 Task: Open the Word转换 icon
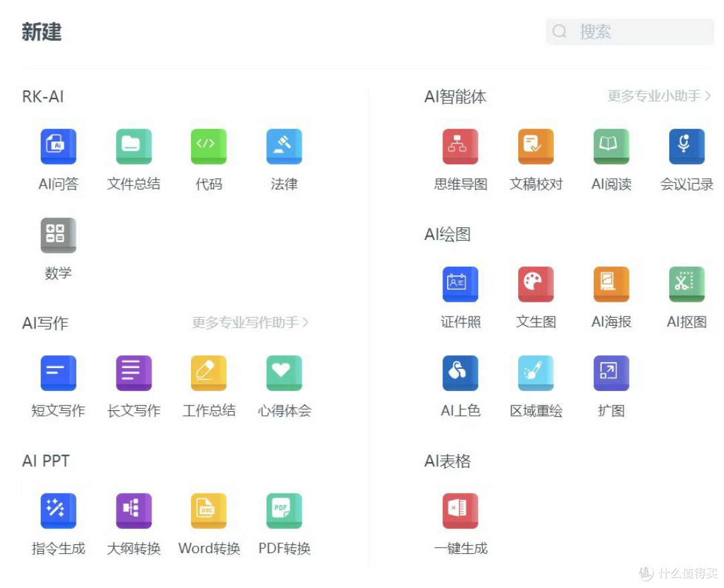click(x=208, y=511)
